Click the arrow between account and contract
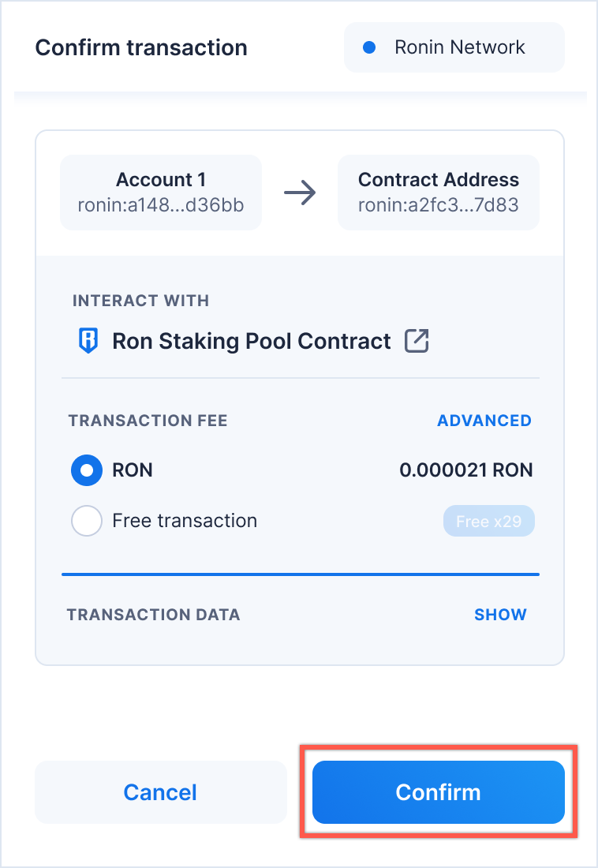 pyautogui.click(x=300, y=193)
